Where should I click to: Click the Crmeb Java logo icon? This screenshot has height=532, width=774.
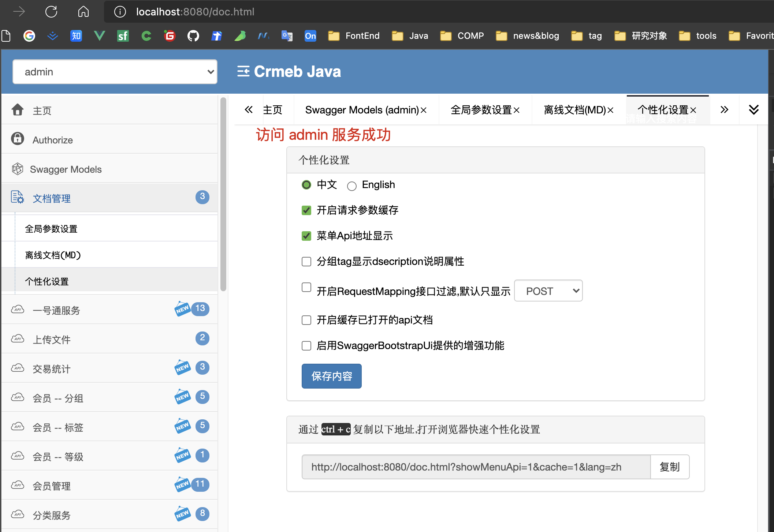(243, 72)
